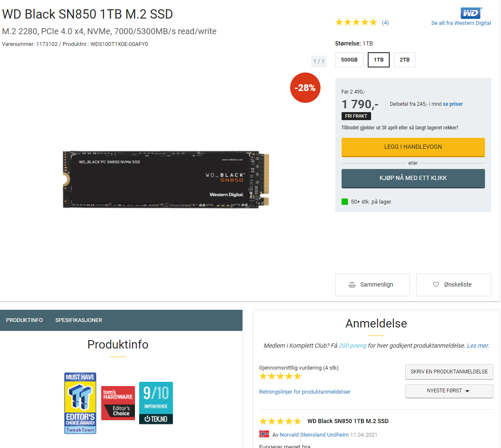This screenshot has height=448, width=501.
Task: Click the Tom's Hardware Editor's Choice badge
Action: pyautogui.click(x=118, y=403)
